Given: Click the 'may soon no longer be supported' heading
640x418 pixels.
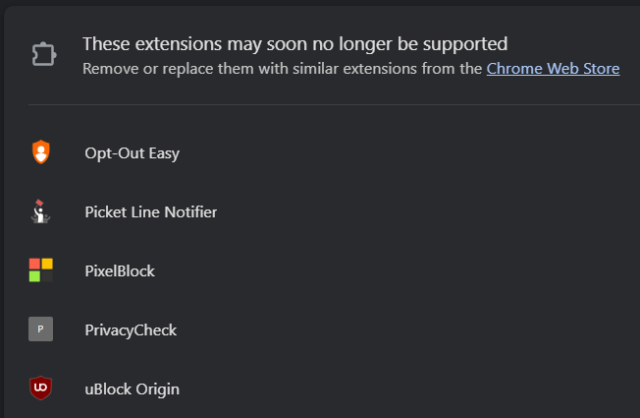Looking at the screenshot, I should pyautogui.click(x=295, y=44).
